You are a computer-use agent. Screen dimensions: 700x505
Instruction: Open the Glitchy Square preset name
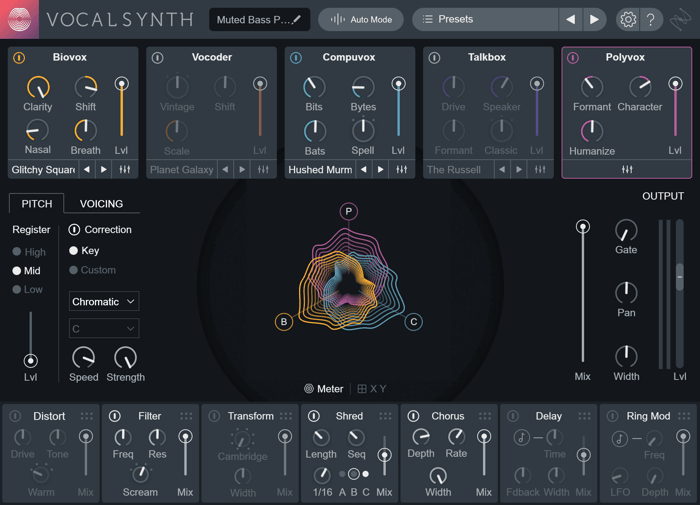[43, 170]
